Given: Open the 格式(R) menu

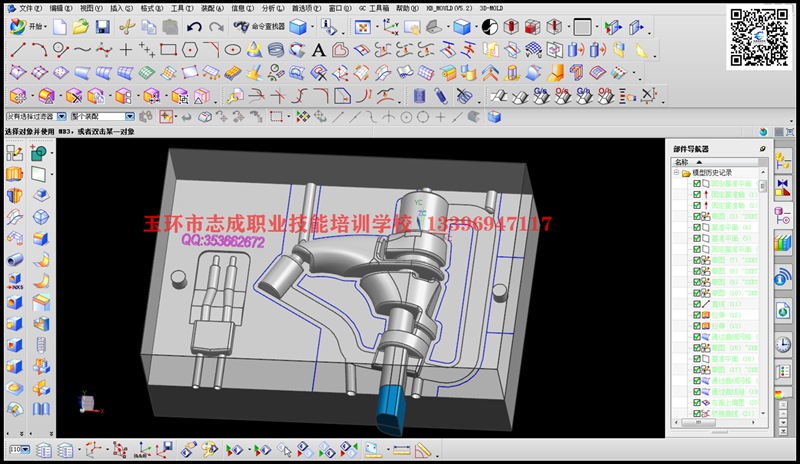Looking at the screenshot, I should coord(152,8).
